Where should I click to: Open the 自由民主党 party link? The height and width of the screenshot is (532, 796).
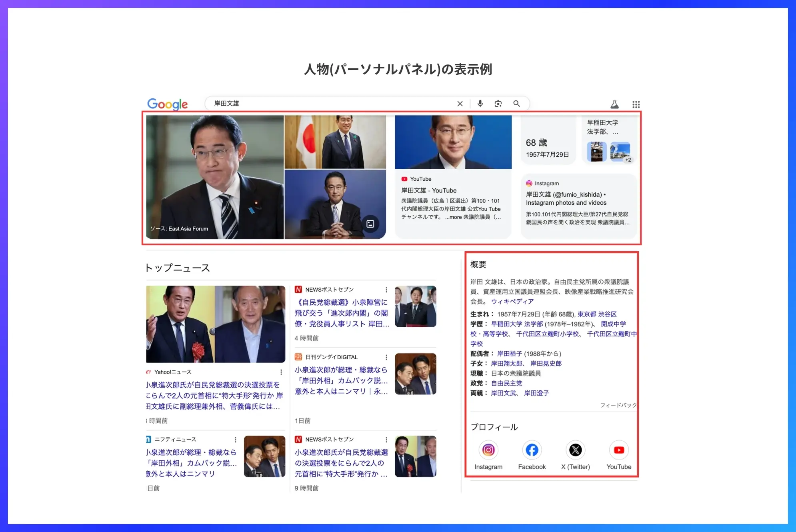506,383
